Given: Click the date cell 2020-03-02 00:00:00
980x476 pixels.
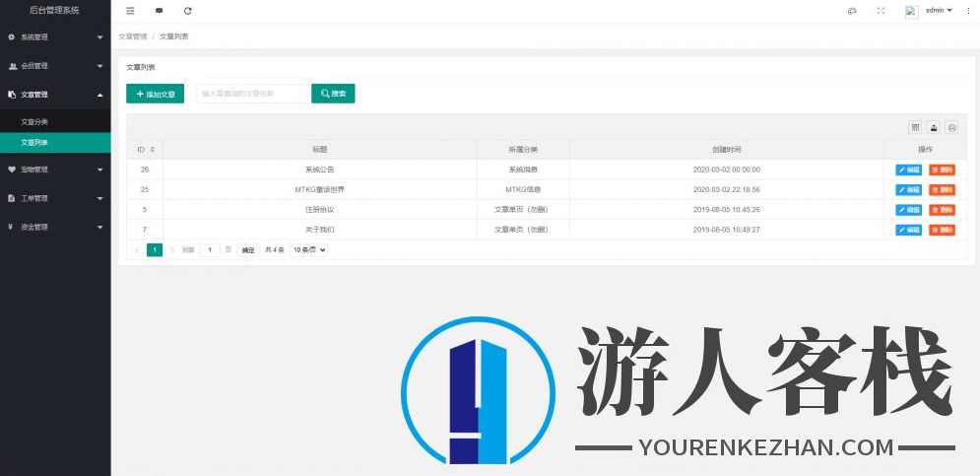Looking at the screenshot, I should pos(726,170).
